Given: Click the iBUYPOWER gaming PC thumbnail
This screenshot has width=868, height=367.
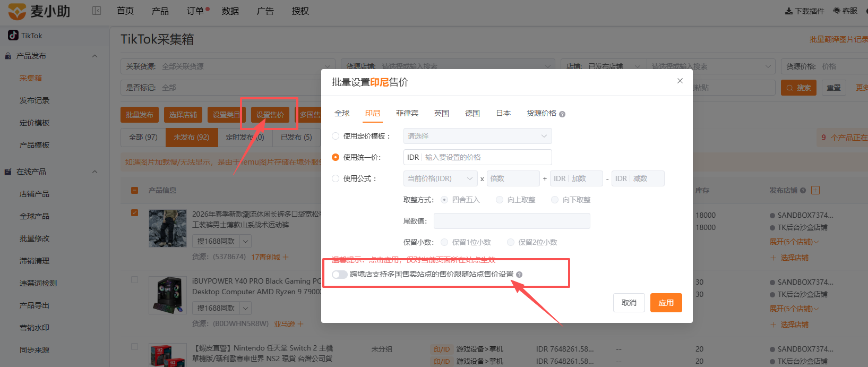Looking at the screenshot, I should [168, 295].
